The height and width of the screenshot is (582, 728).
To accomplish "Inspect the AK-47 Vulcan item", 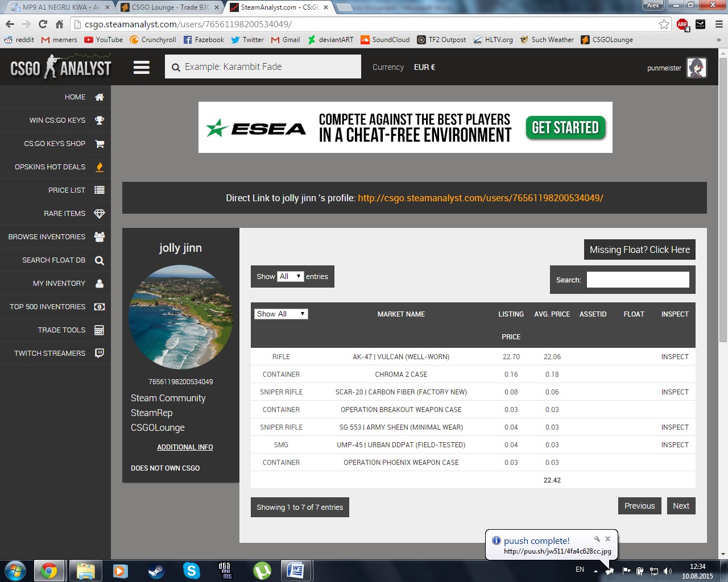I will point(675,357).
